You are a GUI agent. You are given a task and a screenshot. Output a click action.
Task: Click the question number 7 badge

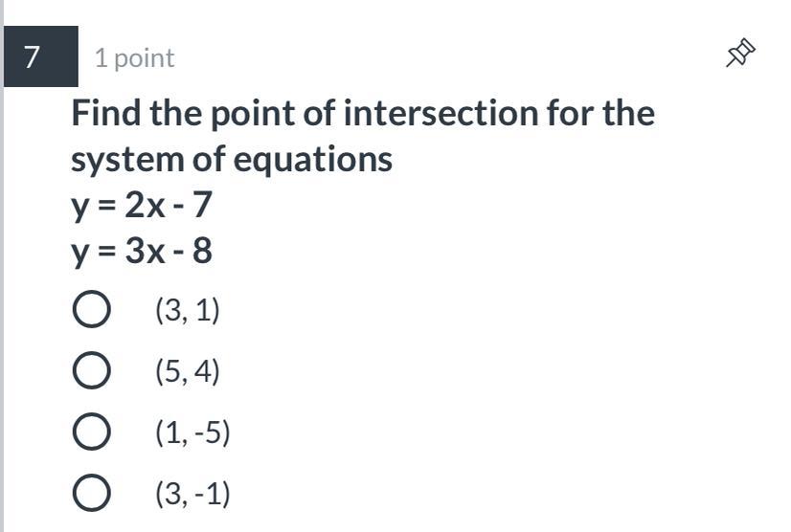pyautogui.click(x=34, y=57)
